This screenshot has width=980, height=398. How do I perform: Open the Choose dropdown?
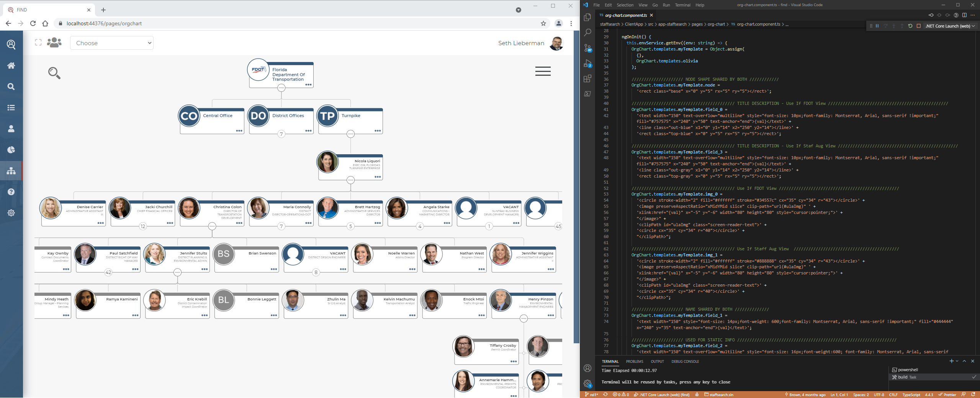[x=112, y=43]
